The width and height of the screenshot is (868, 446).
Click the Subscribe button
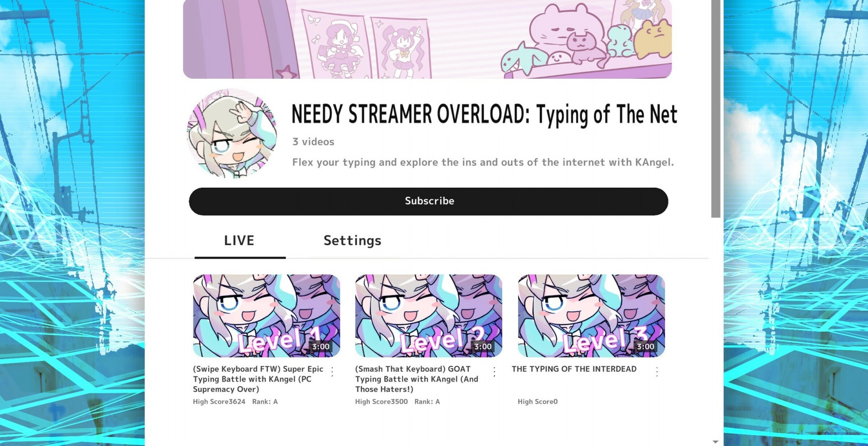[429, 201]
